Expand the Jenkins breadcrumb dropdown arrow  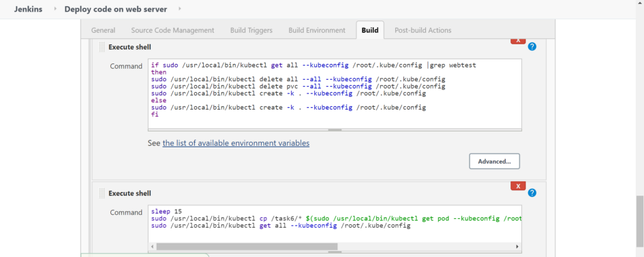[55, 9]
